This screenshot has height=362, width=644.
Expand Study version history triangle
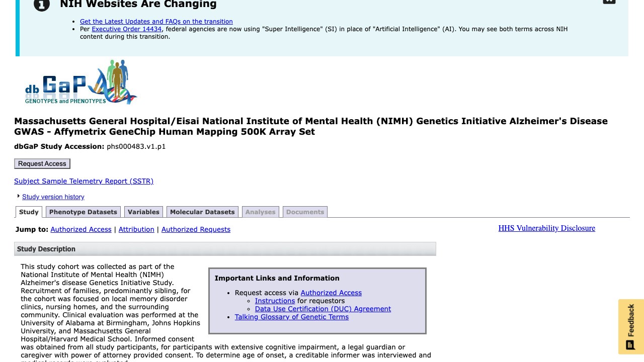click(19, 196)
